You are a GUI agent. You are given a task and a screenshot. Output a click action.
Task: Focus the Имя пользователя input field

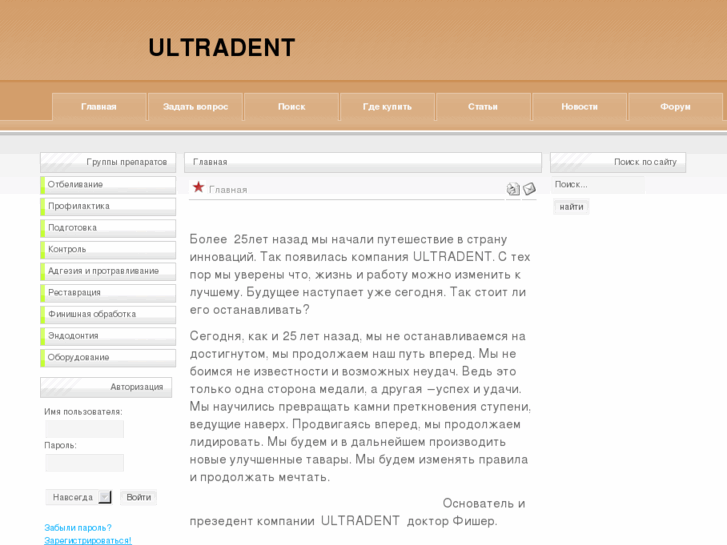pyautogui.click(x=84, y=429)
